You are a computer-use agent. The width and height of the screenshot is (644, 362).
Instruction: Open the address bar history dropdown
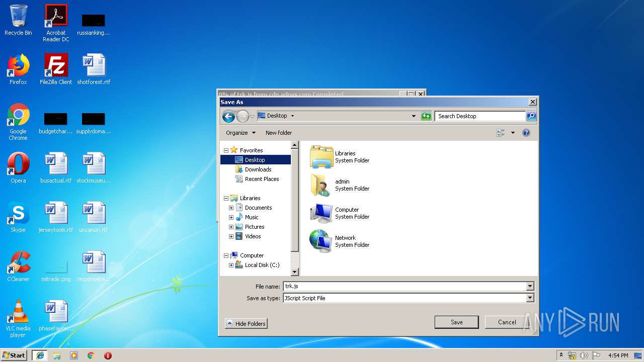(414, 116)
